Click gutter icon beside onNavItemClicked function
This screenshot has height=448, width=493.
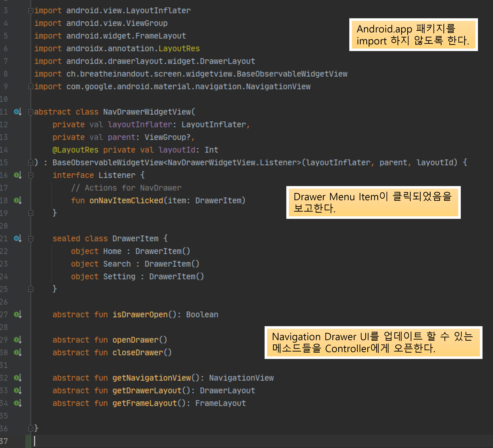pos(18,201)
